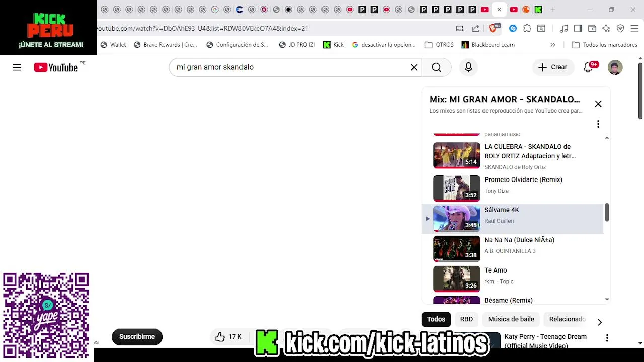644x362 pixels.
Task: Open options for Katy Perry Teenage Dream video
Action: pos(607,338)
